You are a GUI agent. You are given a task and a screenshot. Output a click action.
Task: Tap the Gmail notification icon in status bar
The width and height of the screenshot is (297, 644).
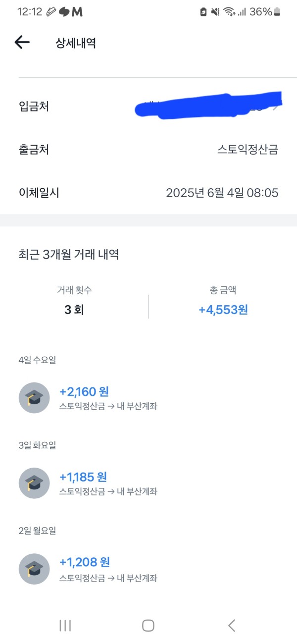pyautogui.click(x=77, y=12)
